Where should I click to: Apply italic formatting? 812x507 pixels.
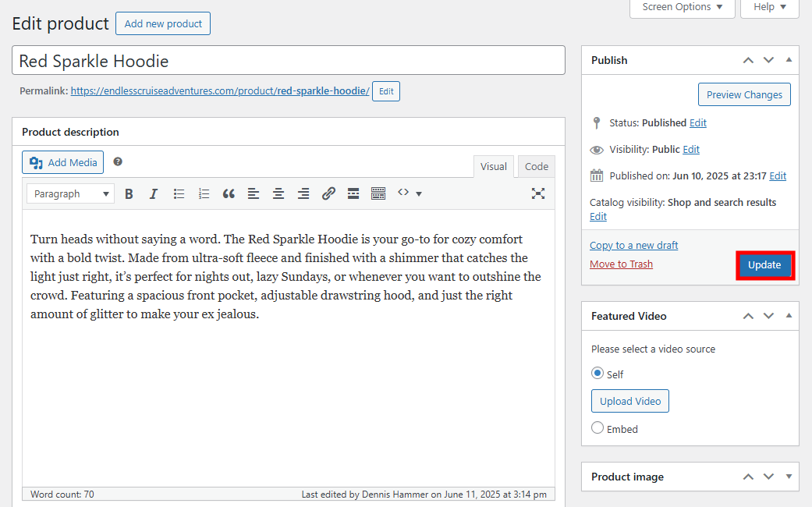154,193
